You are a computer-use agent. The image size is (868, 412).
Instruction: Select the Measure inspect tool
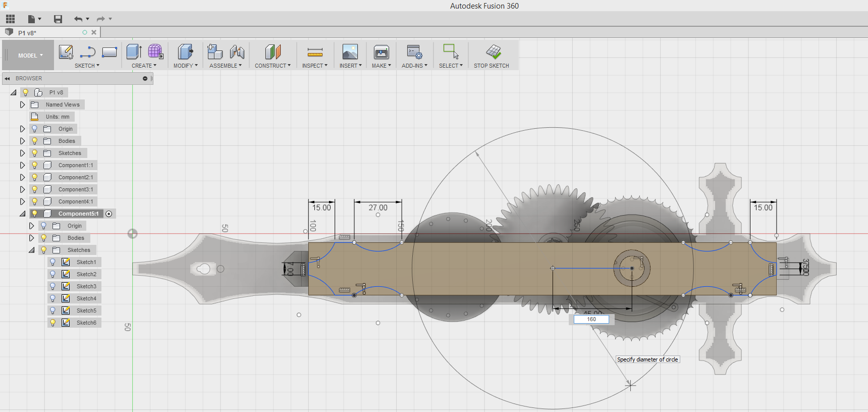click(x=315, y=51)
